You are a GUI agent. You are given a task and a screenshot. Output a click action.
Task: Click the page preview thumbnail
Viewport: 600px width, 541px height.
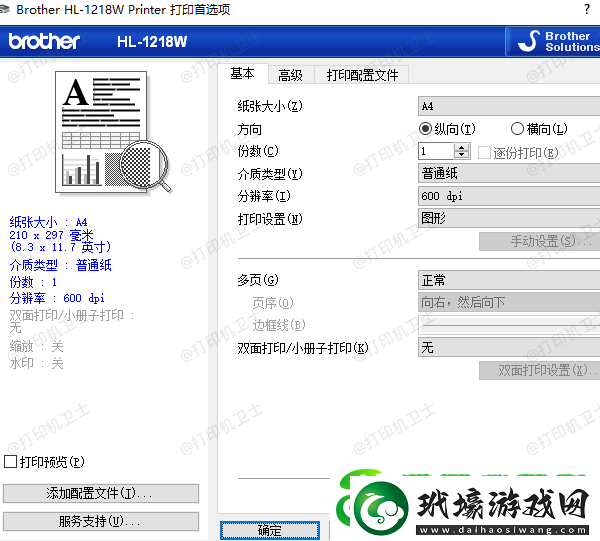click(113, 132)
